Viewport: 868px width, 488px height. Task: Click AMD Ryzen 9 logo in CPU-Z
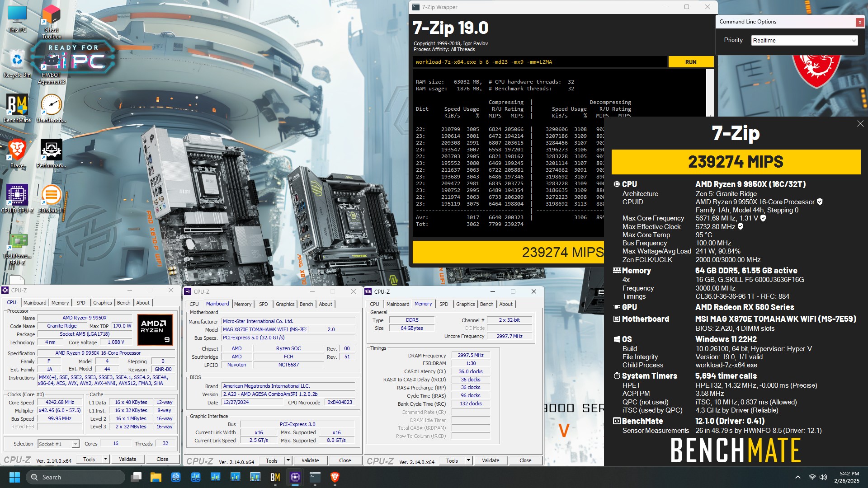pyautogui.click(x=155, y=330)
